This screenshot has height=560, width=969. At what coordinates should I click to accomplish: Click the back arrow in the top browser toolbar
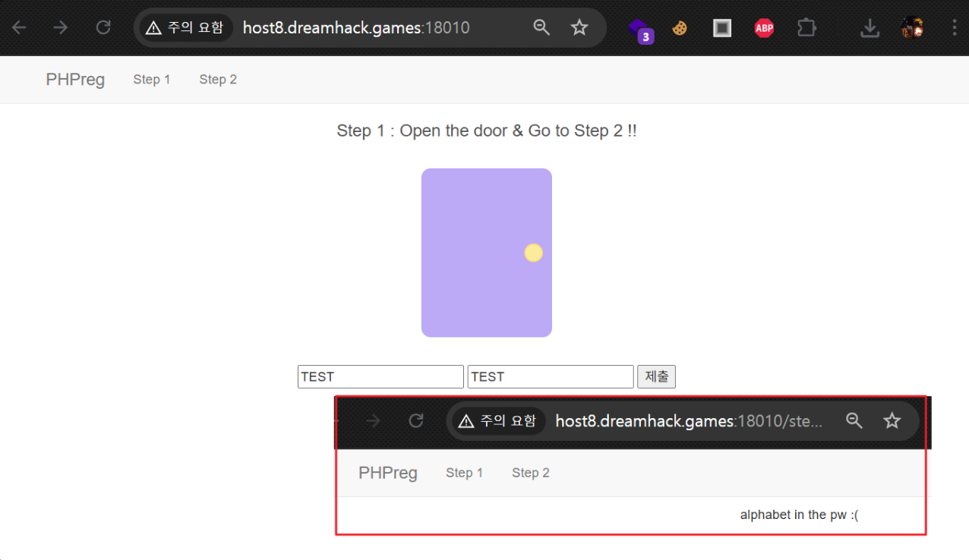(19, 28)
